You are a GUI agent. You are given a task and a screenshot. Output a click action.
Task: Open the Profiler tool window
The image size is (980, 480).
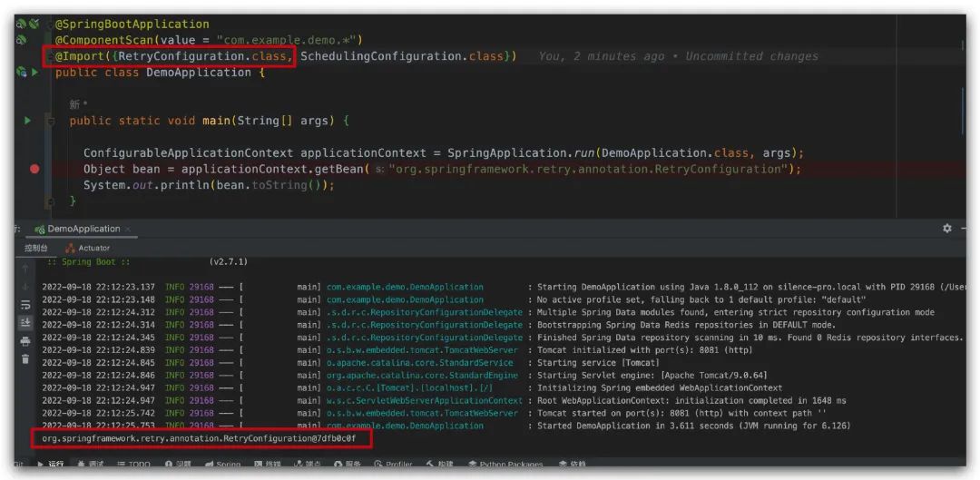click(393, 465)
